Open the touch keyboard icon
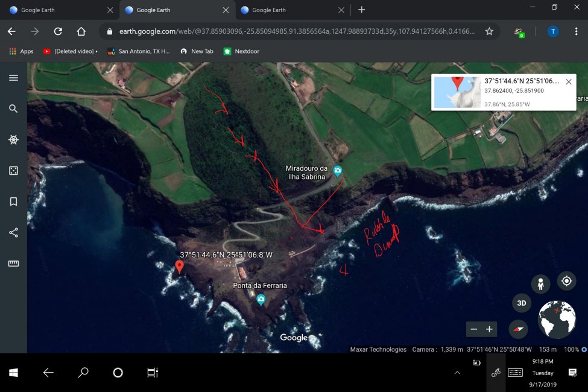This screenshot has width=588, height=392. point(515,373)
